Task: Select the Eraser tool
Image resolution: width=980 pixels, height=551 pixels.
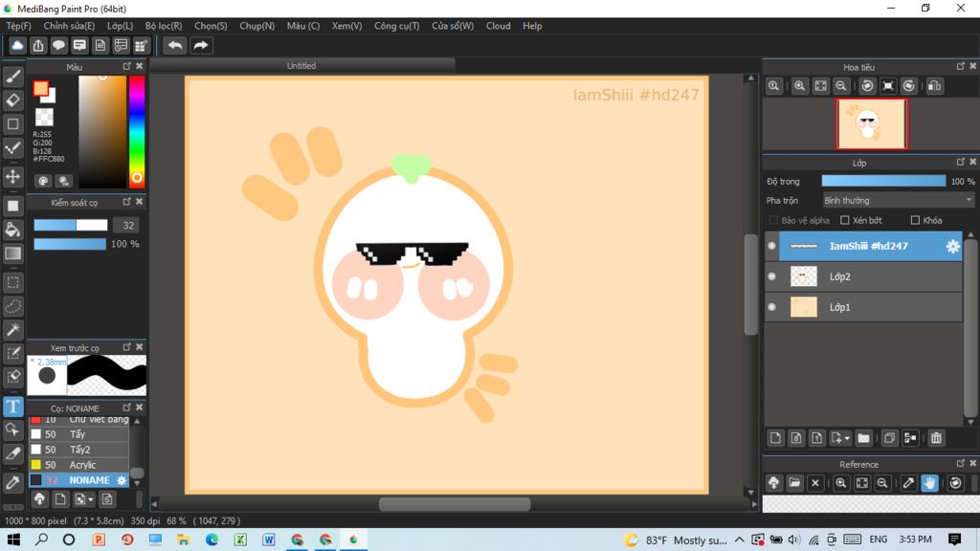Action: (x=13, y=99)
